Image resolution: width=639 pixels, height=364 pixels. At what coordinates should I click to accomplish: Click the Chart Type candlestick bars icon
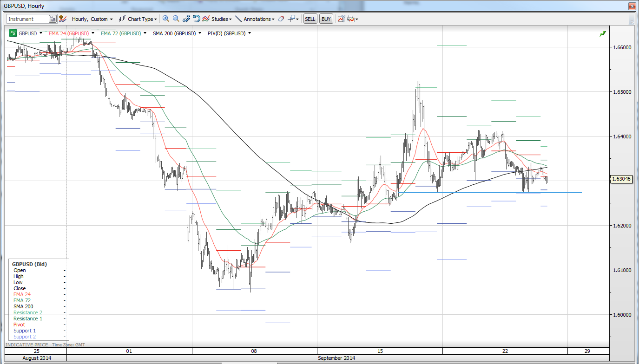[122, 19]
